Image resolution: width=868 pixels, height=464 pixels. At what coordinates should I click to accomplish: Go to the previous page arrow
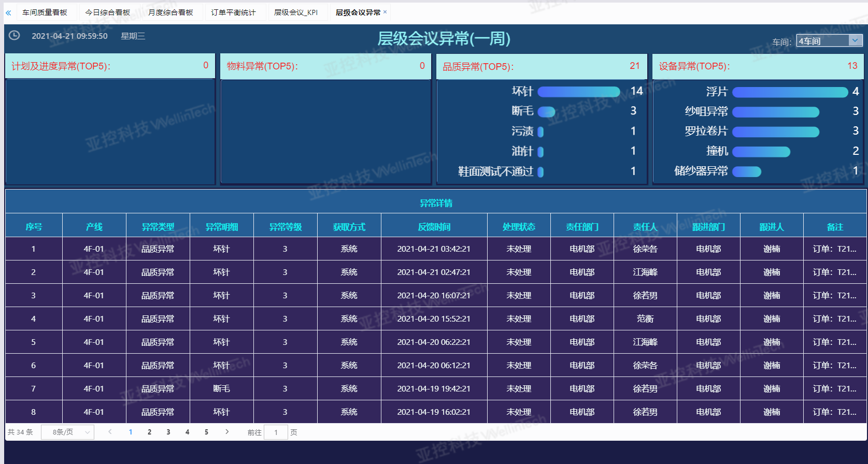coord(110,432)
